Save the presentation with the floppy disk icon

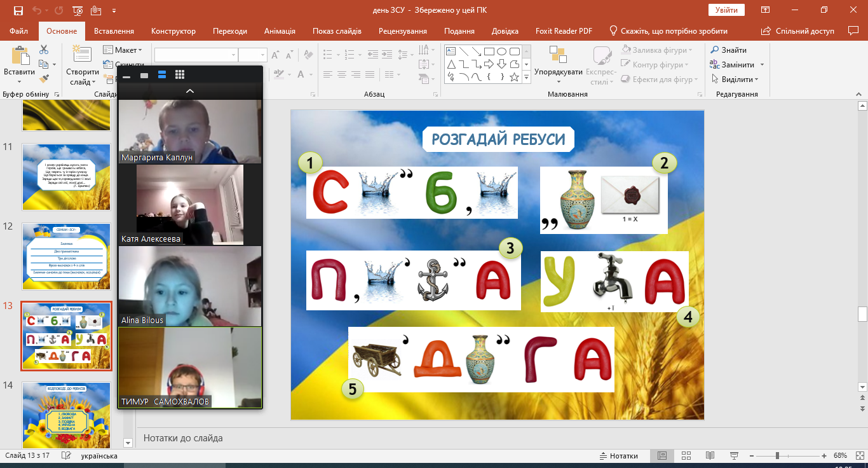point(18,11)
